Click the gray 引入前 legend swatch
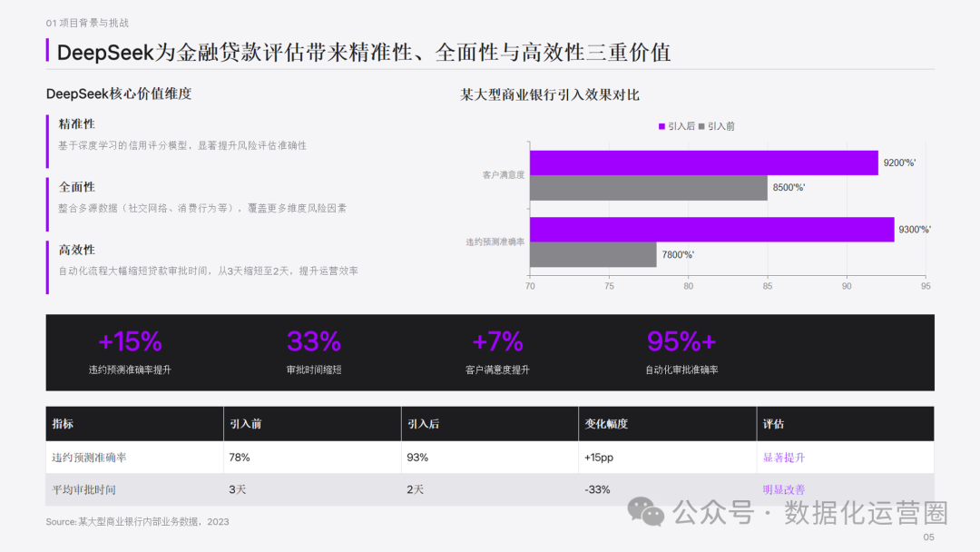 click(701, 126)
